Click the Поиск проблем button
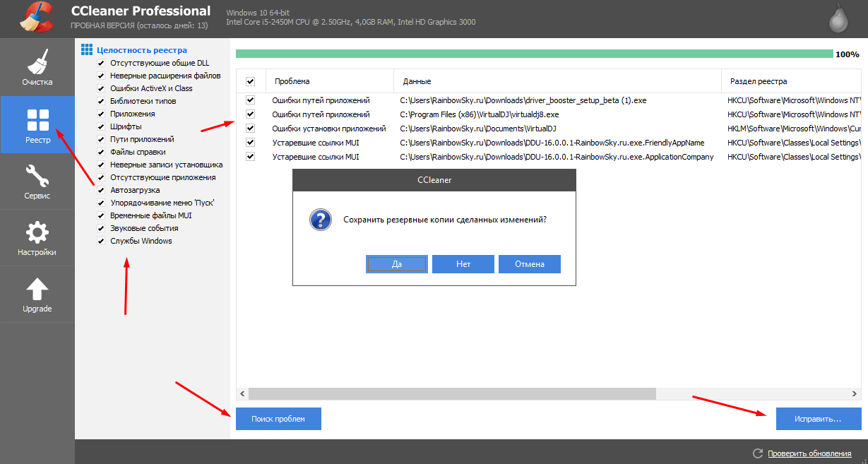The height and width of the screenshot is (464, 868). pos(278,419)
